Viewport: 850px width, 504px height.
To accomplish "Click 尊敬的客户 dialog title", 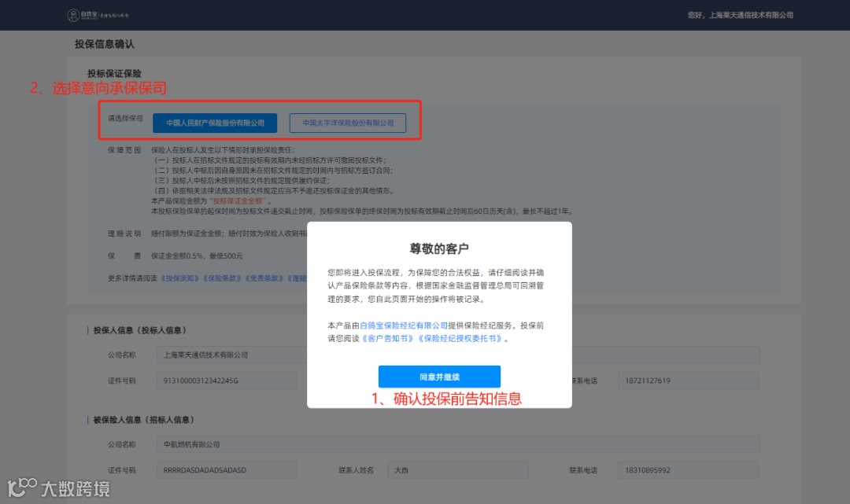I will point(439,248).
